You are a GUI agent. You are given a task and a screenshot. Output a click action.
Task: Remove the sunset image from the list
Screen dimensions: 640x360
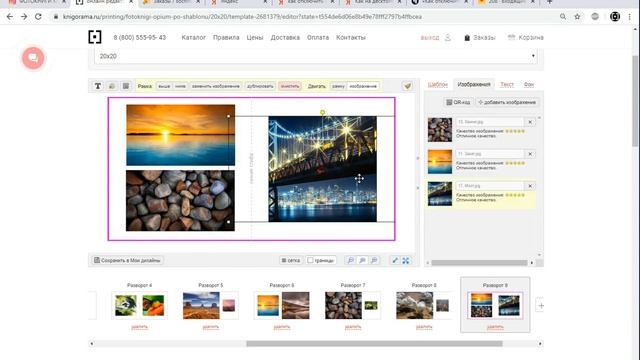(x=530, y=154)
